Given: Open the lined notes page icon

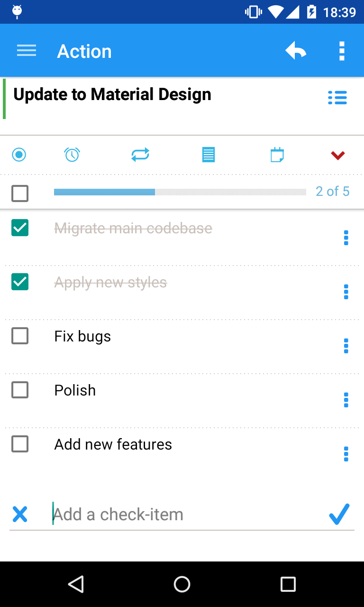Looking at the screenshot, I should pos(209,155).
